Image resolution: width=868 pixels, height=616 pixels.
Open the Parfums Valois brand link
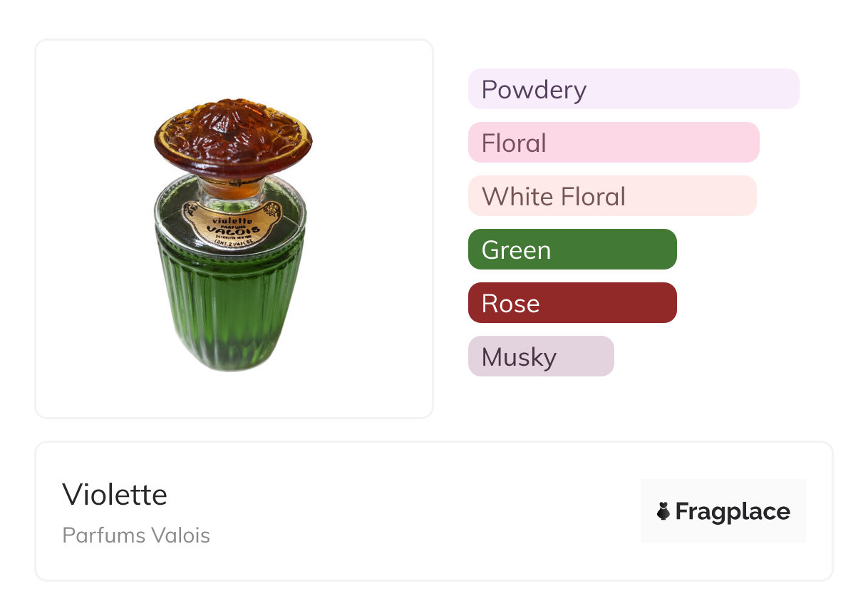136,535
